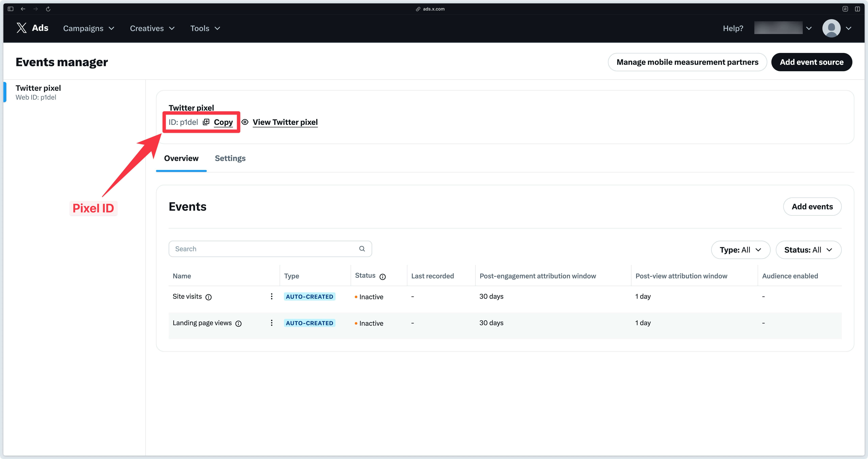This screenshot has width=868, height=459.
Task: Click Manage mobile measurement partners button
Action: pyautogui.click(x=687, y=62)
